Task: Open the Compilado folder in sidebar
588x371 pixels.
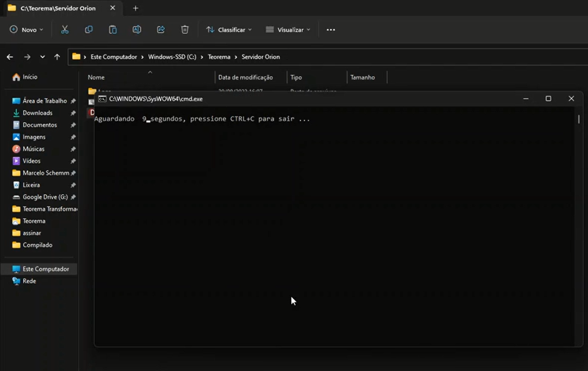Action: click(37, 245)
